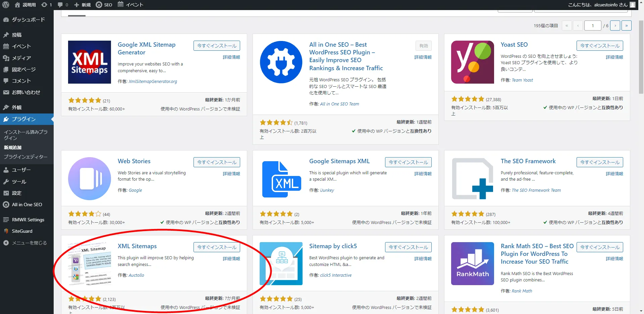Click the All in One SEO plugin icon
Screen dimensions: 644x314
[x=281, y=62]
